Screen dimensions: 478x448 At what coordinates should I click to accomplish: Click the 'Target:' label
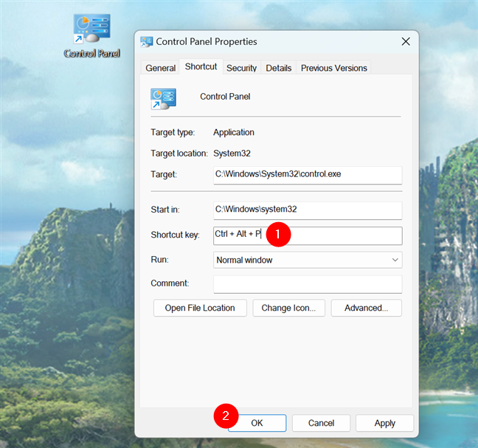[x=164, y=174]
